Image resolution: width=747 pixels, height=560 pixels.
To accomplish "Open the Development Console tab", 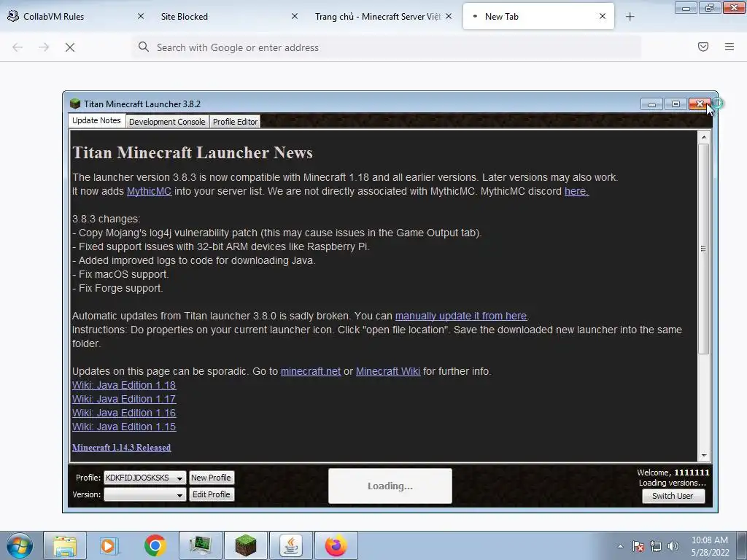I will click(167, 122).
